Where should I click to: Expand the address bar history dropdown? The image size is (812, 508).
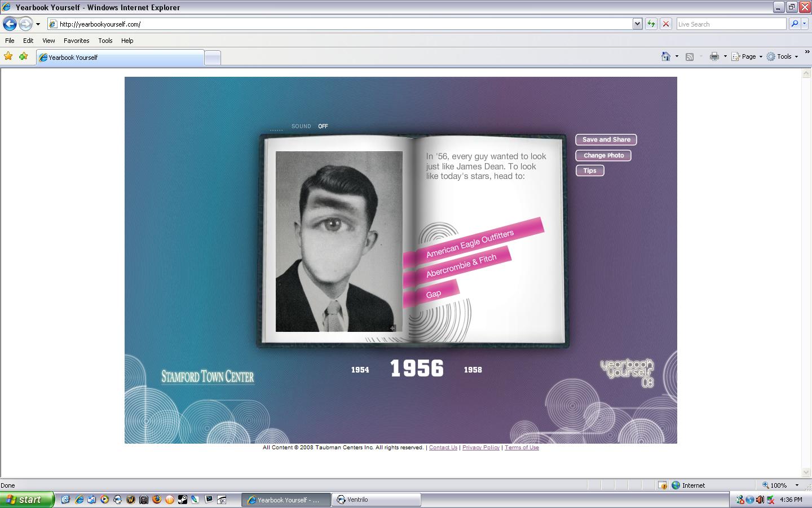point(637,24)
